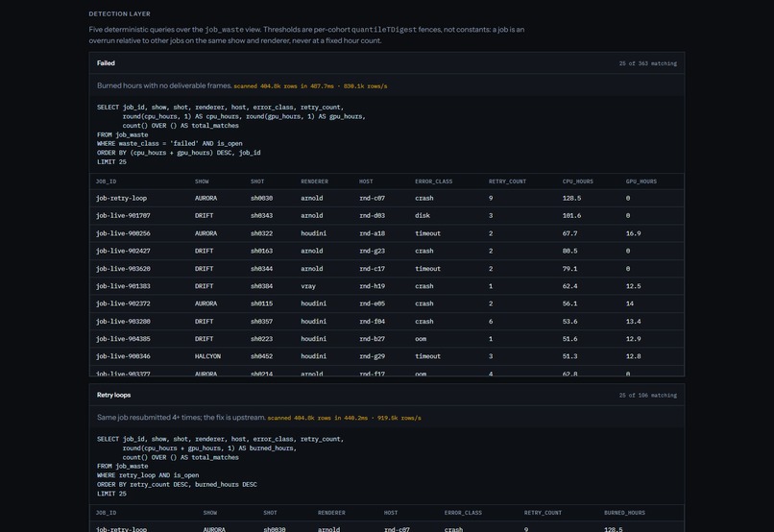This screenshot has width=774, height=532.
Task: Click the 'disk' error class cell
Action: (422, 216)
